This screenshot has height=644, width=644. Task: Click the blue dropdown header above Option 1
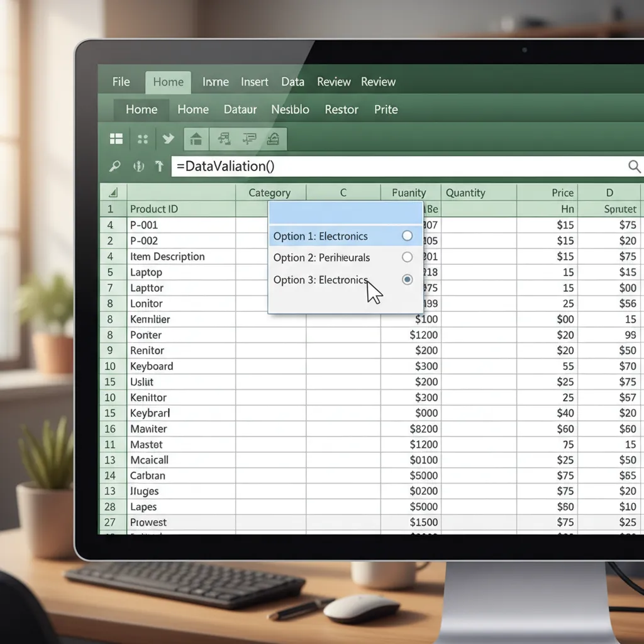pos(345,213)
